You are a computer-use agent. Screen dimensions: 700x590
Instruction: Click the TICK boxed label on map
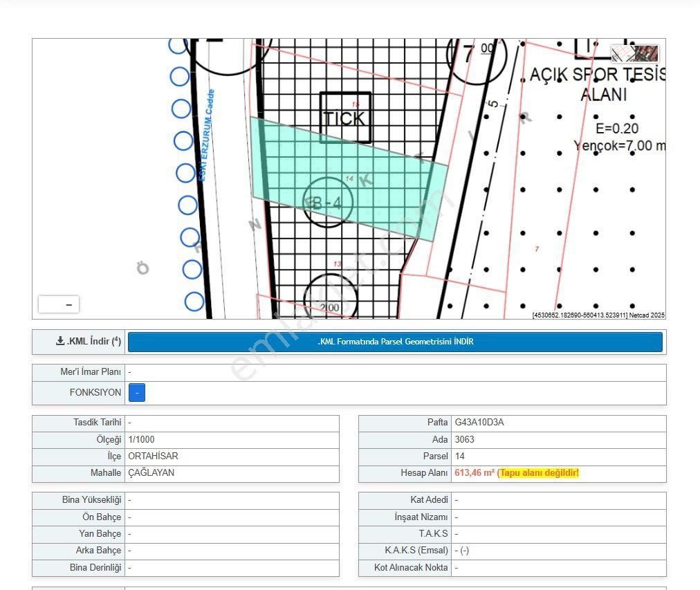point(345,118)
